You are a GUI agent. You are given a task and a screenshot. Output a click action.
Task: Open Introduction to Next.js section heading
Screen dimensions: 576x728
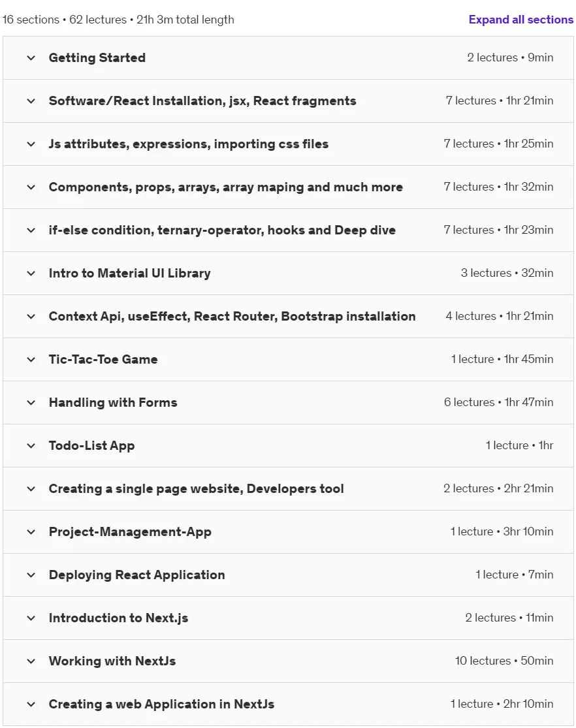pyautogui.click(x=118, y=618)
